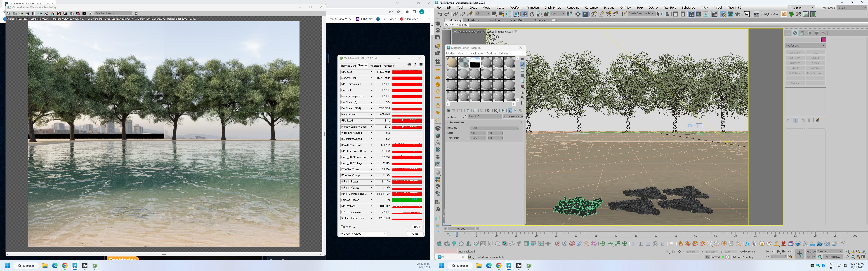This screenshot has height=271, width=868.
Task: Toggle the Angle Snap tool
Action: coord(601,14)
